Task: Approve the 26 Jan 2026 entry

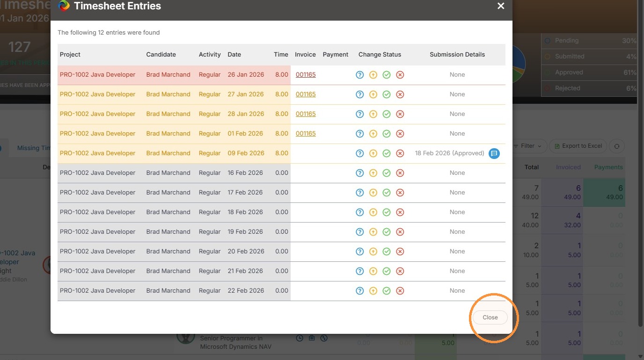Action: point(387,75)
